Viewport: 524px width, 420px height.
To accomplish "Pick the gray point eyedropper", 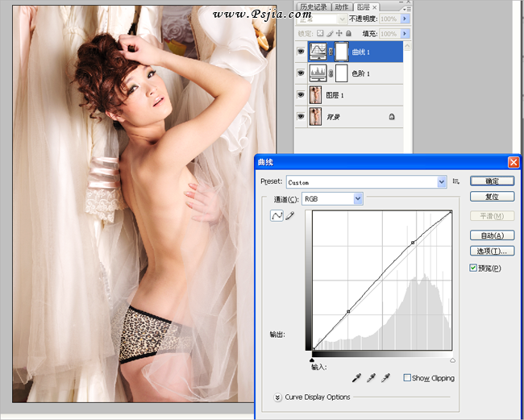I will pyautogui.click(x=371, y=378).
